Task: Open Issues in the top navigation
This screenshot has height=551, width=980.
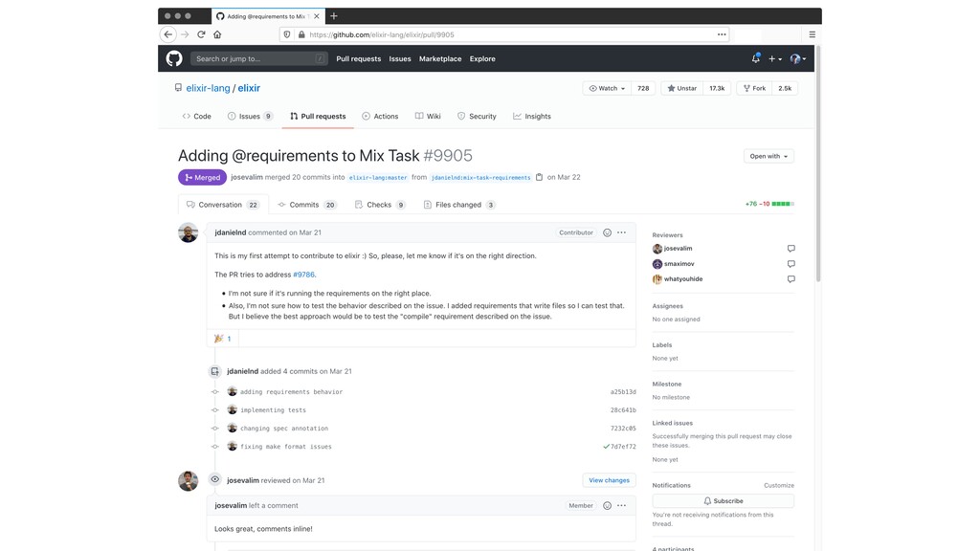Action: pos(400,58)
